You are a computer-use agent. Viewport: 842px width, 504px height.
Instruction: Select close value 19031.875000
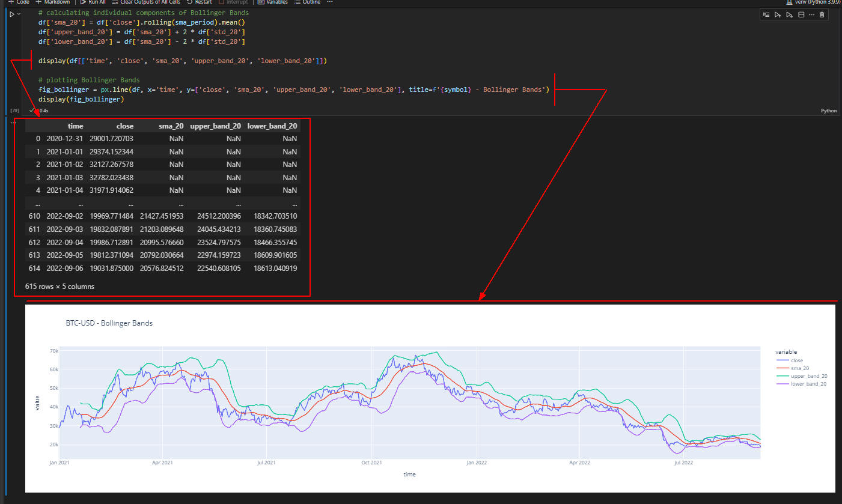pyautogui.click(x=112, y=269)
